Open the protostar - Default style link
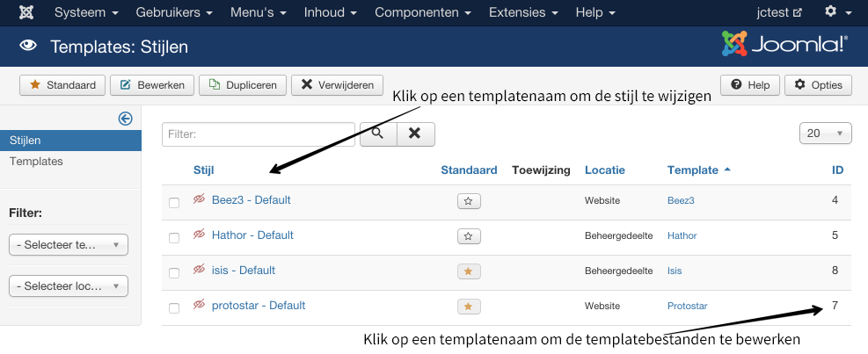 (259, 306)
